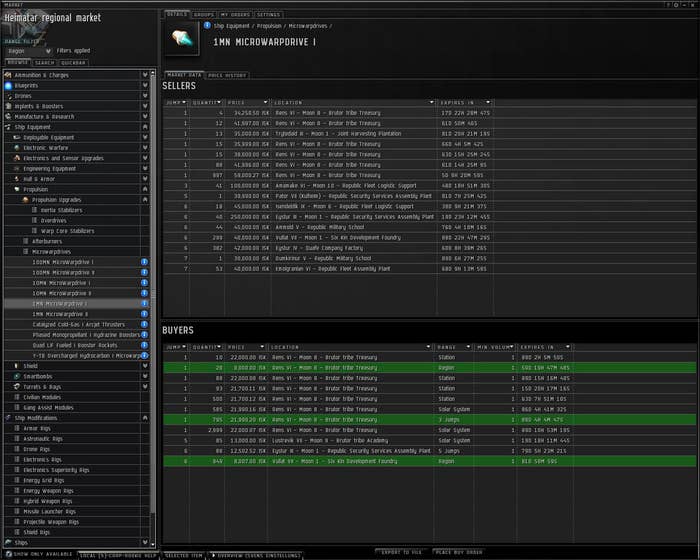This screenshot has width=700, height=560.
Task: Click the Ammunition & Charges category icon
Action: (x=8, y=75)
